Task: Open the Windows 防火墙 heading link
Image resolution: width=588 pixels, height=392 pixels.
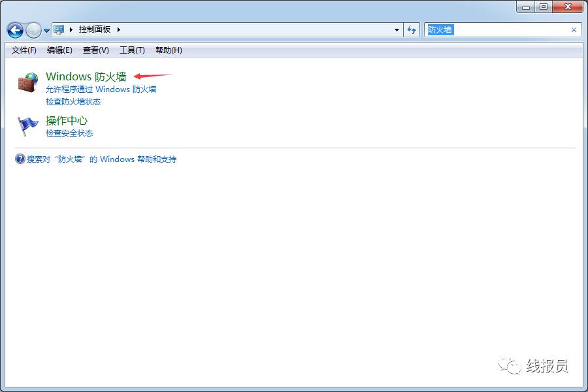Action: click(x=86, y=76)
